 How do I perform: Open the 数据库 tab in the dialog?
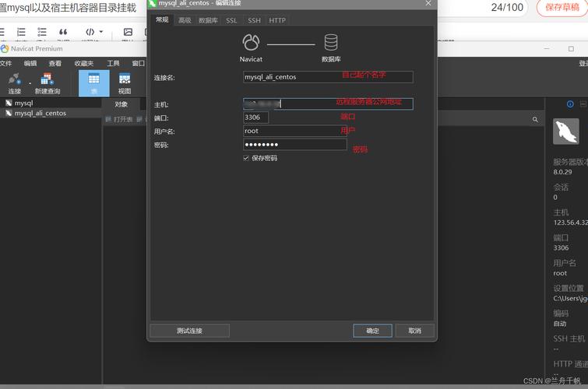[208, 20]
